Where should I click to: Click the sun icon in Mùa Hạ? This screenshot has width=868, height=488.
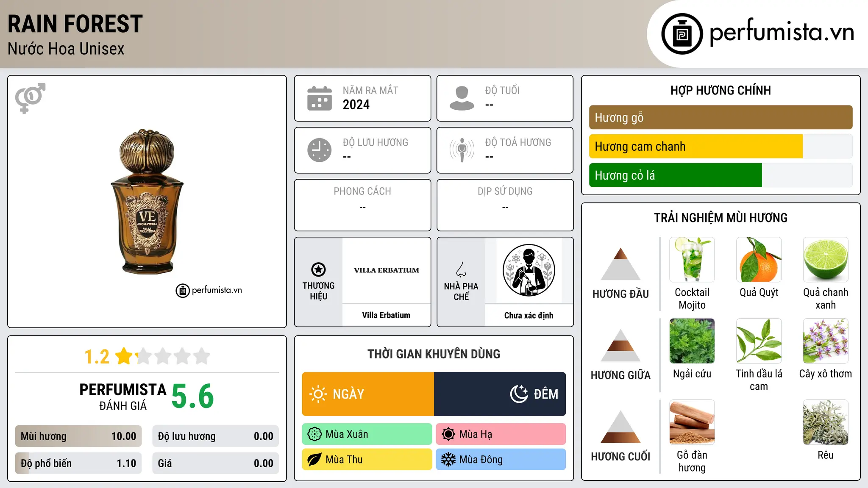[448, 434]
